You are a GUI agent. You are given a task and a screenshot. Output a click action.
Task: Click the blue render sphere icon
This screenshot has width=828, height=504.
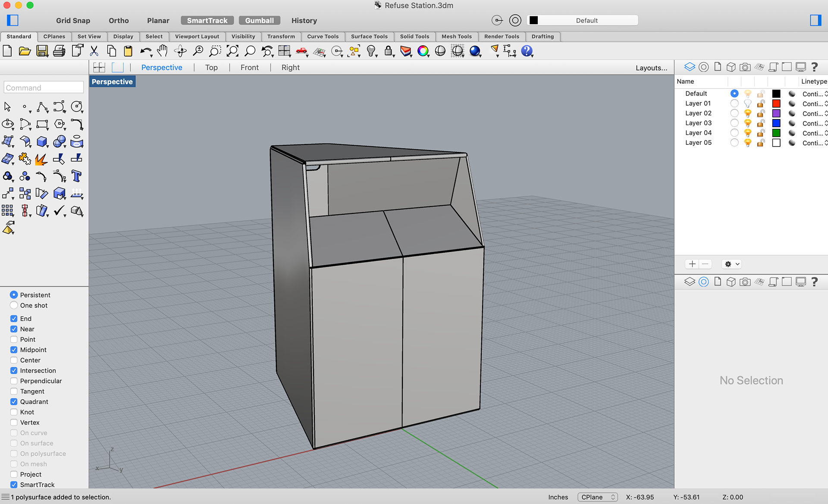click(475, 51)
